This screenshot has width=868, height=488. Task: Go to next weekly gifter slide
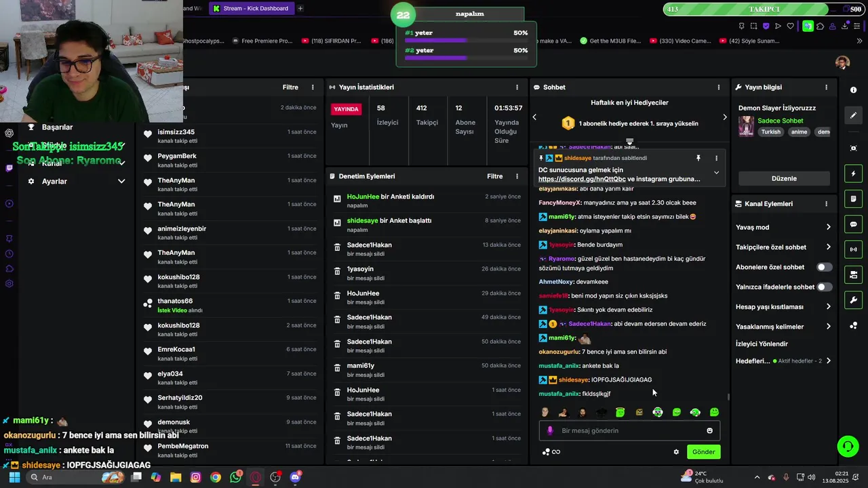724,117
